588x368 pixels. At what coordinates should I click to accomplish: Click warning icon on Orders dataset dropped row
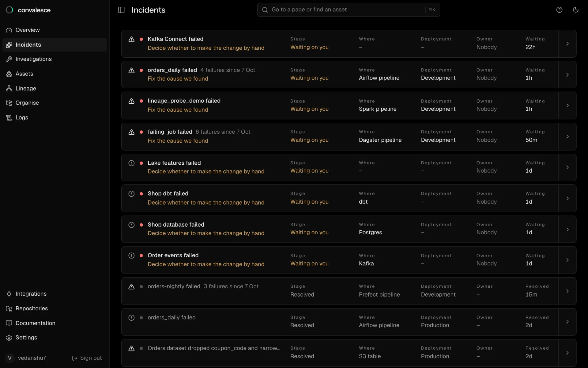point(131,348)
